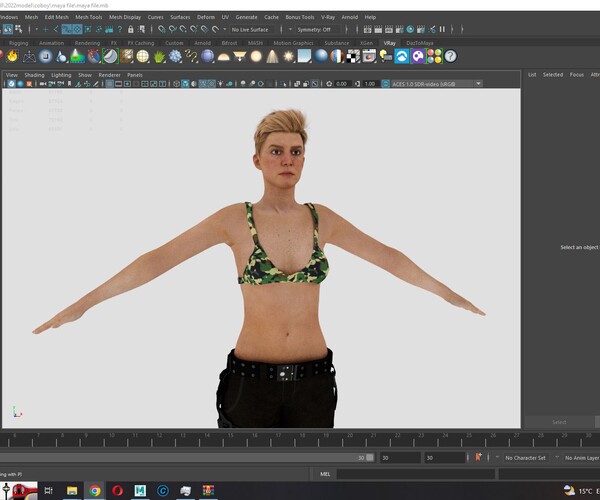Click the green terrain with spotlight V-Ray icon
Viewport: 600px width, 500px height.
pos(78,56)
